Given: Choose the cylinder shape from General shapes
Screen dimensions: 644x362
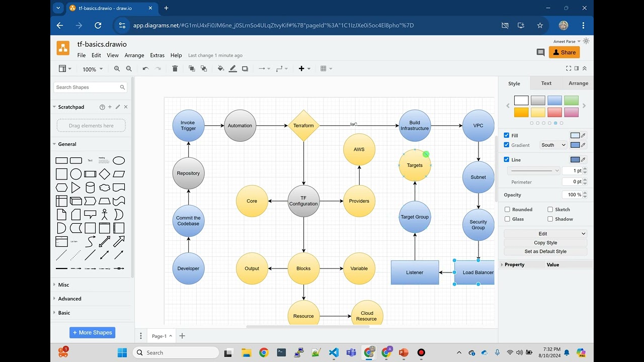Looking at the screenshot, I should (90, 188).
